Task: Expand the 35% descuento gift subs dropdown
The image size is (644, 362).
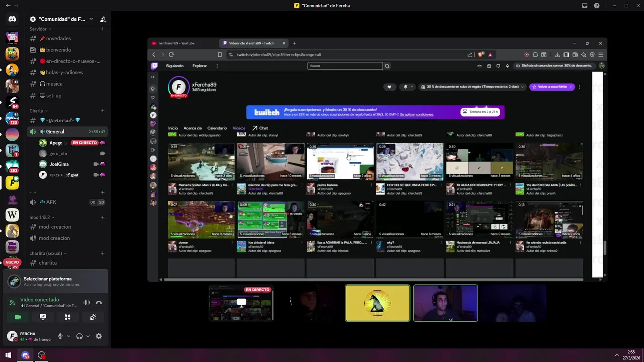Action: coord(522,87)
